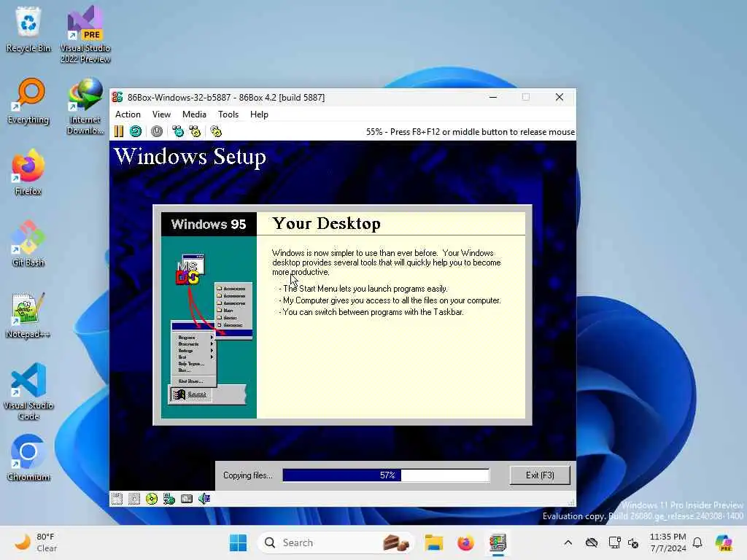Select the Git Bash desktop icon
Image resolution: width=747 pixels, height=560 pixels.
coord(28,244)
